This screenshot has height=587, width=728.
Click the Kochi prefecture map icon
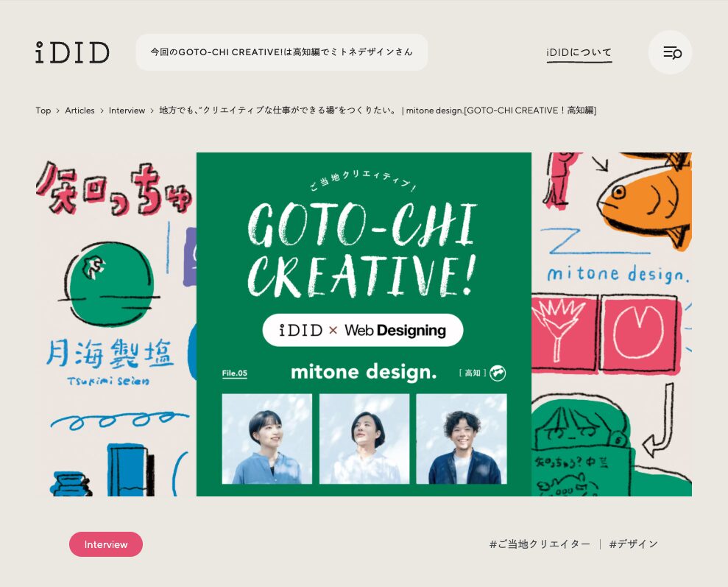pos(498,373)
